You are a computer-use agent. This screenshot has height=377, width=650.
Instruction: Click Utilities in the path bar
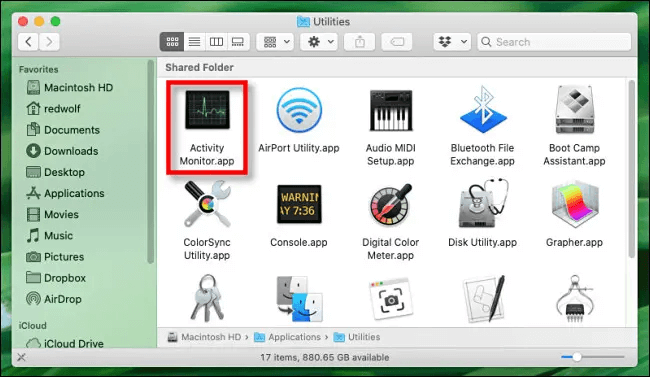[x=357, y=337]
